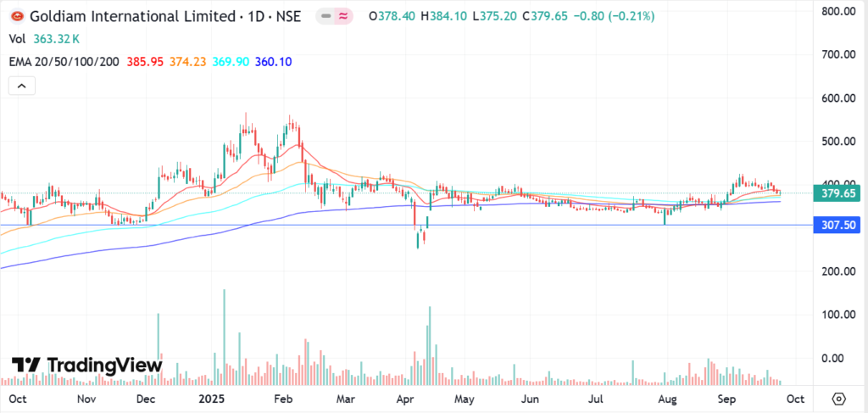Open chart settings hexagon icon
Screen dimensions: 868x413
[x=838, y=398]
